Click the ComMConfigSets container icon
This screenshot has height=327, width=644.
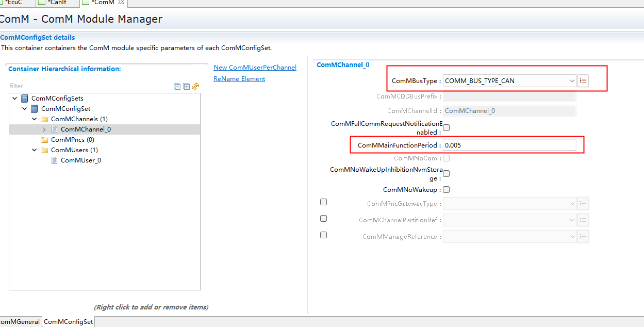pyautogui.click(x=25, y=99)
